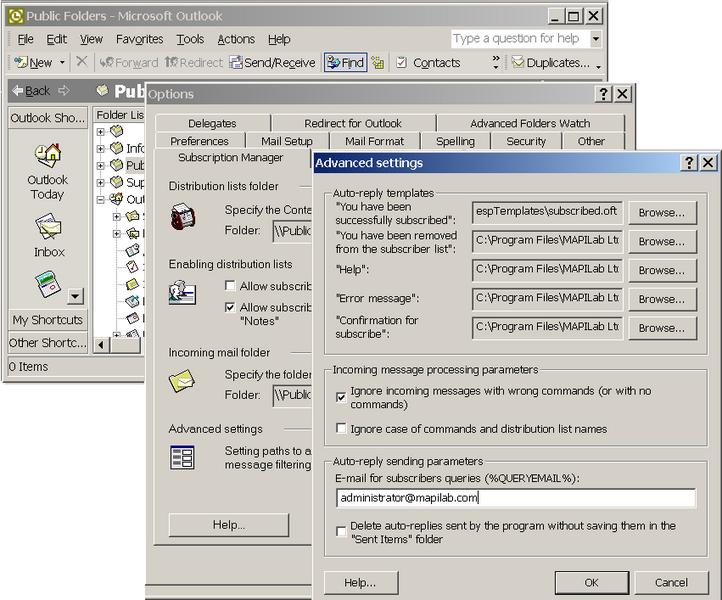Open the help question box dropdown arrow
The image size is (722, 600).
[x=595, y=39]
